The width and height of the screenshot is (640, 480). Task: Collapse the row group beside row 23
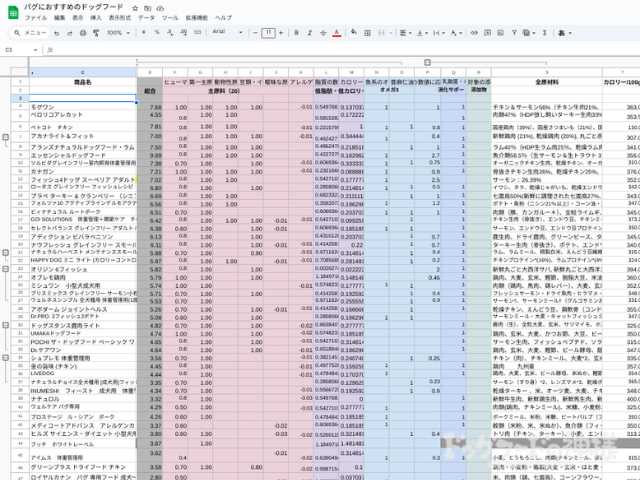[x=6, y=269]
